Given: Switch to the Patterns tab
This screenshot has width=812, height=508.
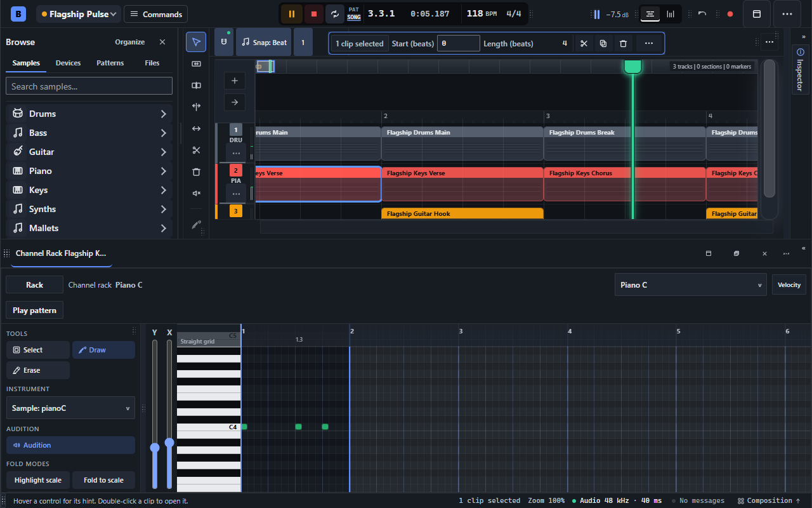Looking at the screenshot, I should (x=110, y=63).
